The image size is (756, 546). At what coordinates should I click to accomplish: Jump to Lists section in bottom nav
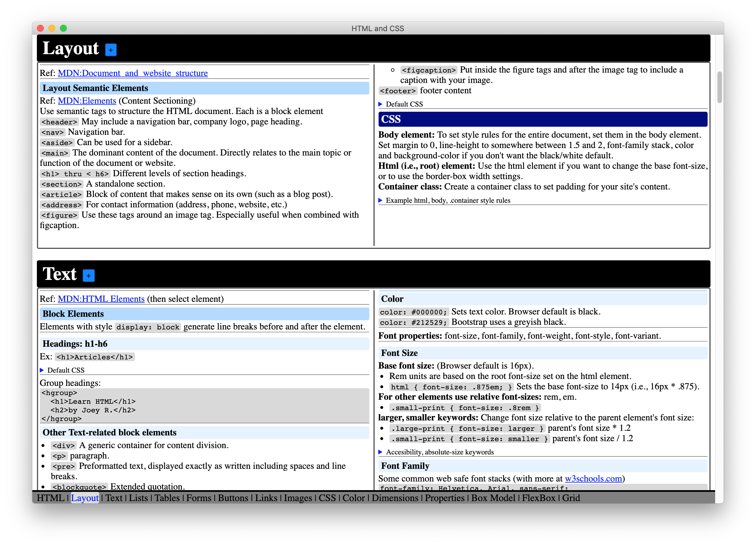point(138,498)
